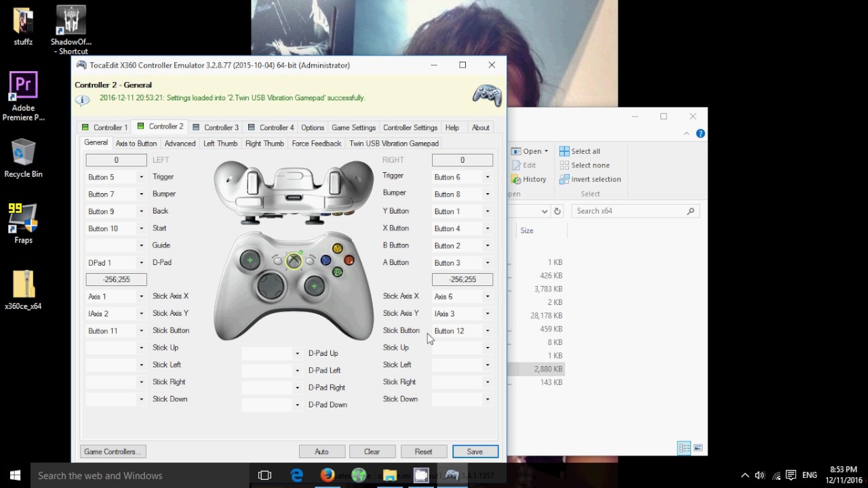Click the Game Controllers... button
This screenshot has width=868, height=488.
click(113, 451)
